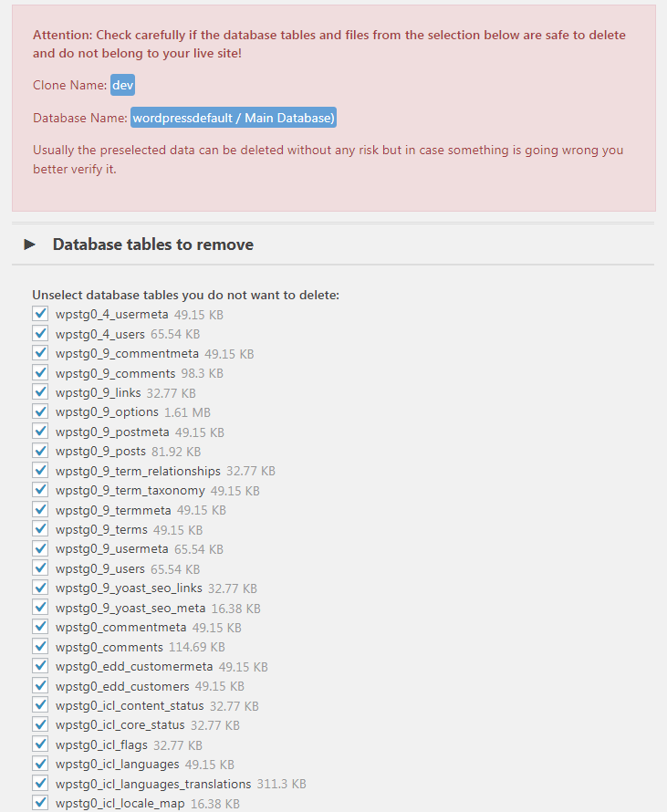Uncheck the wpstg0_4_usermeta table
Viewport: 667px width, 812px height.
tap(40, 313)
